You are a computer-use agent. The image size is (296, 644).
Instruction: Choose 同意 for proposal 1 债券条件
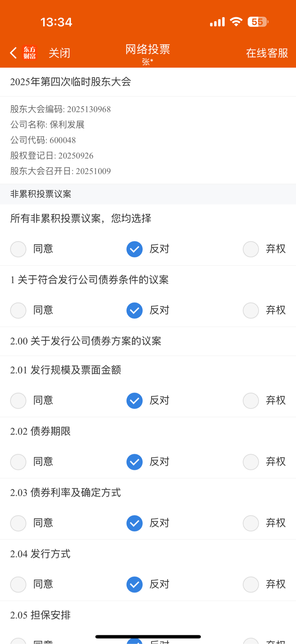tap(18, 310)
